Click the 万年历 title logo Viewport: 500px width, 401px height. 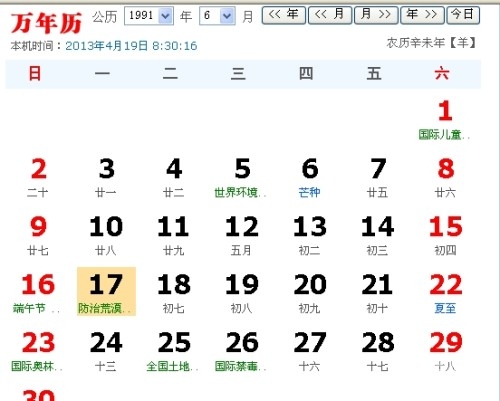pyautogui.click(x=46, y=23)
